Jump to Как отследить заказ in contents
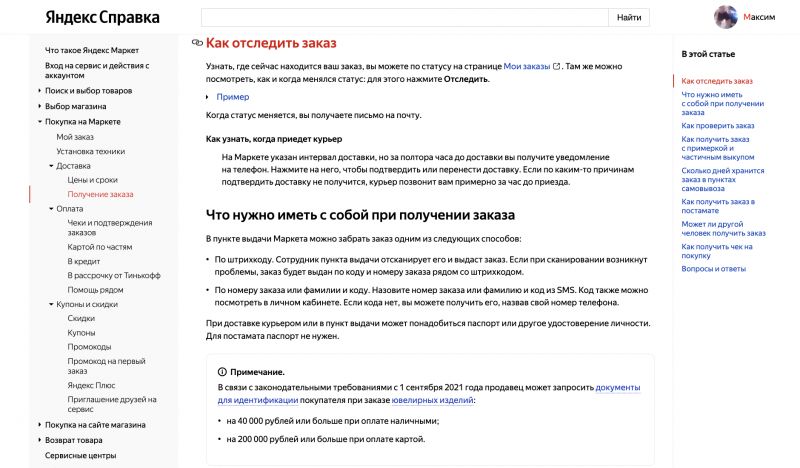This screenshot has width=800, height=468. [717, 81]
